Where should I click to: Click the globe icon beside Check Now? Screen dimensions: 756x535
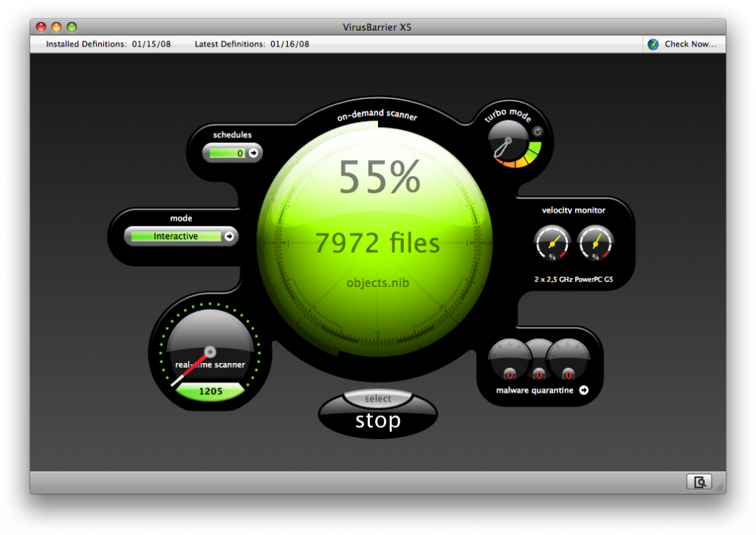pos(653,44)
